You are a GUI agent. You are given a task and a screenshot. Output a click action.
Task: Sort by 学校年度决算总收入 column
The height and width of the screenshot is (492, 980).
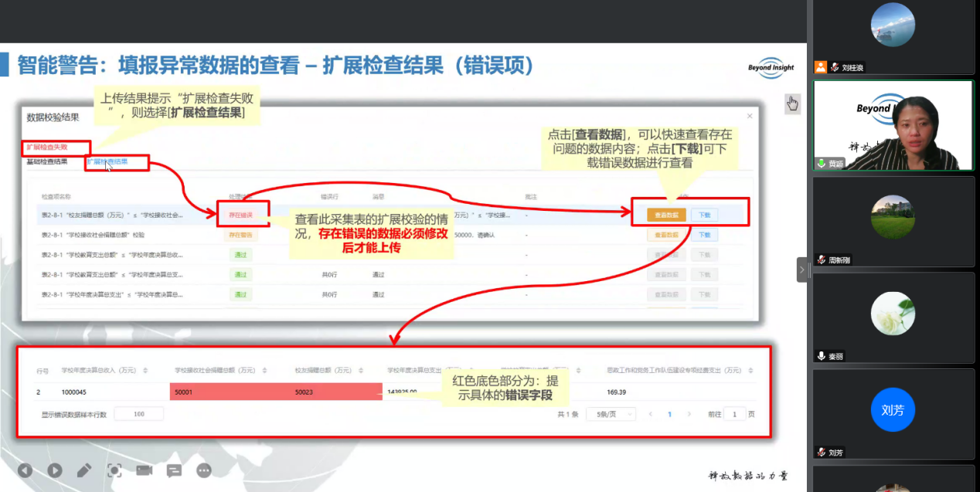point(146,370)
